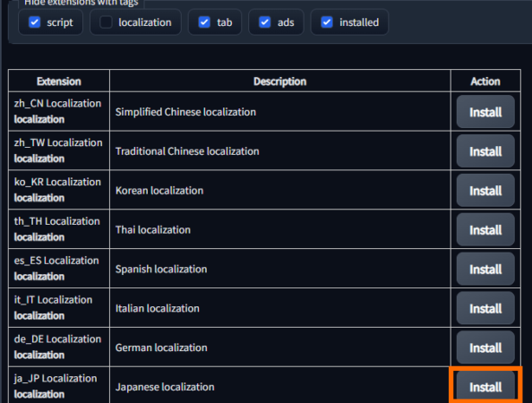Screen dimensions: 532x403
Task: Install the zh_TW Traditional Chinese localization
Action: click(x=485, y=151)
